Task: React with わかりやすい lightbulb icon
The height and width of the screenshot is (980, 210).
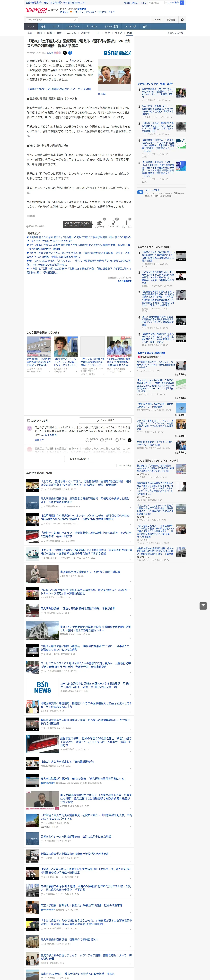Action: (113, 223)
